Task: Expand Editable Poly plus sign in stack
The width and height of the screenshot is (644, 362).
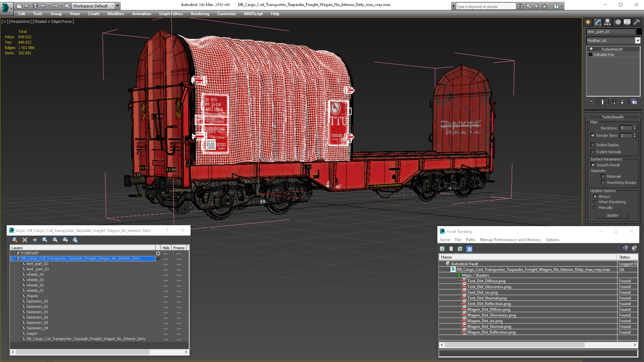Action: point(591,55)
